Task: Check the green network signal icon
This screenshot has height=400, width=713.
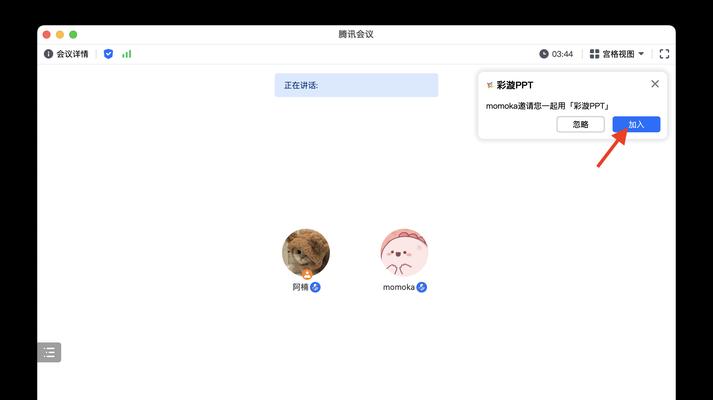Action: (126, 54)
